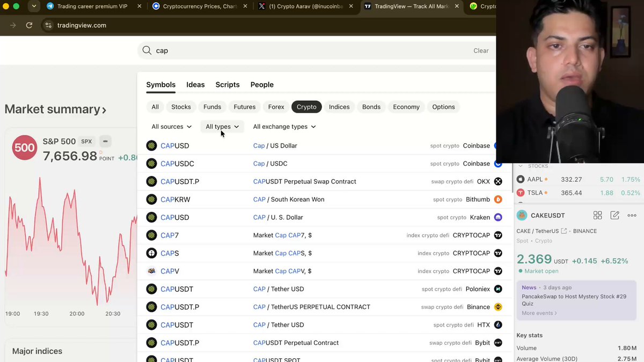Clear the search text with Clear button
This screenshot has height=362, width=644.
(481, 50)
